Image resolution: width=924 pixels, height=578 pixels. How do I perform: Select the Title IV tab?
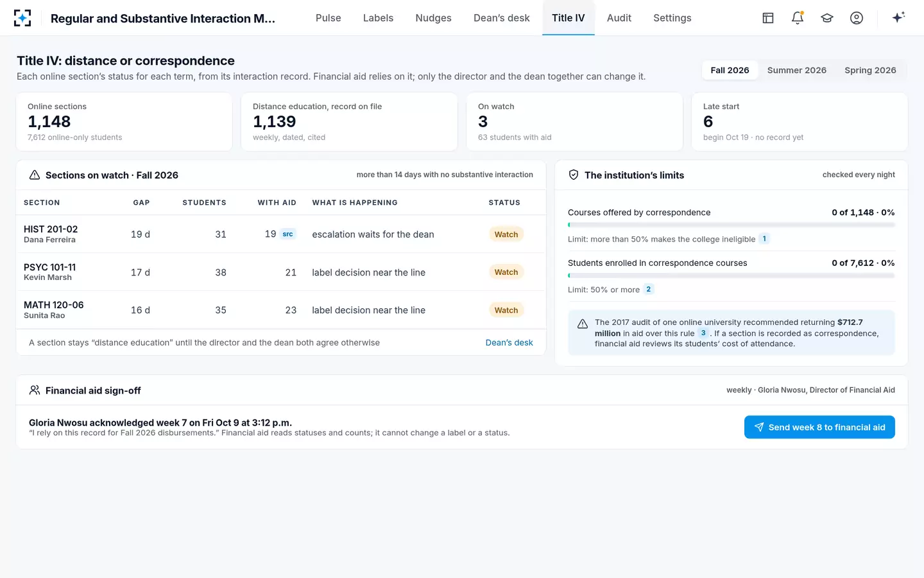coord(569,18)
